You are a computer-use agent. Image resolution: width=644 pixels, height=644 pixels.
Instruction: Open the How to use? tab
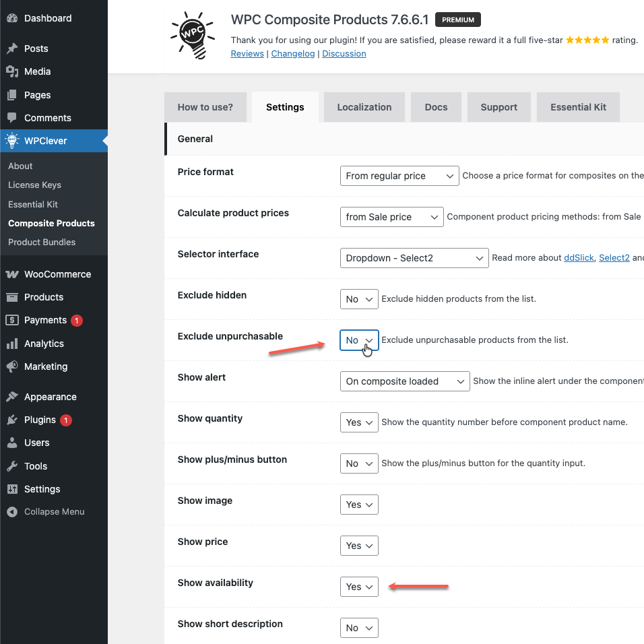(x=205, y=107)
